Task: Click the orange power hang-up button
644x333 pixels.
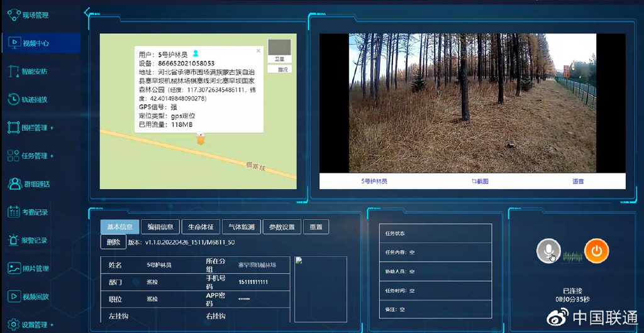Action: pyautogui.click(x=596, y=251)
